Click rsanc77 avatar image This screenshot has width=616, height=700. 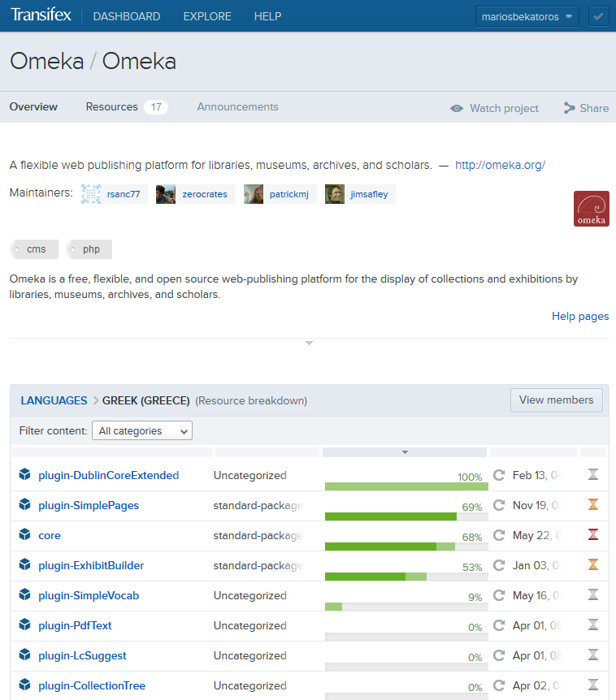tap(91, 194)
